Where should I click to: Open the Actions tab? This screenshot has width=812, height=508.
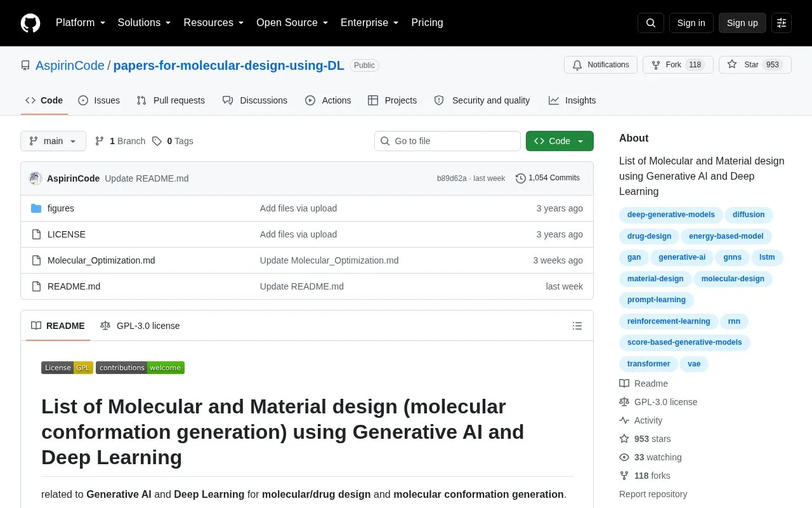click(328, 100)
